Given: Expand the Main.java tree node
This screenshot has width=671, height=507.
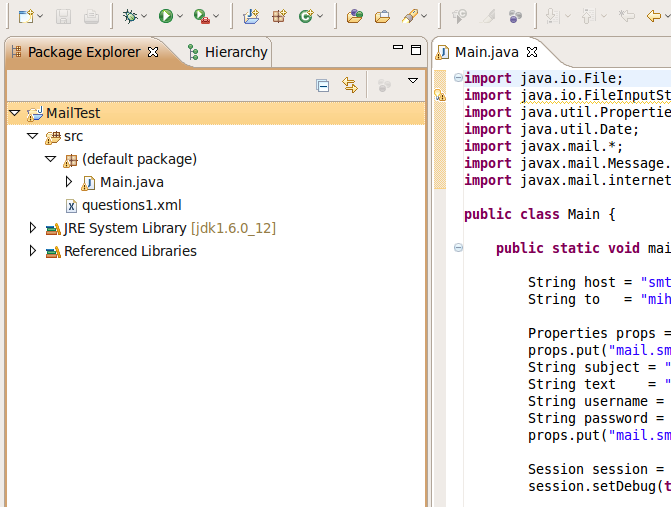Looking at the screenshot, I should point(68,182).
